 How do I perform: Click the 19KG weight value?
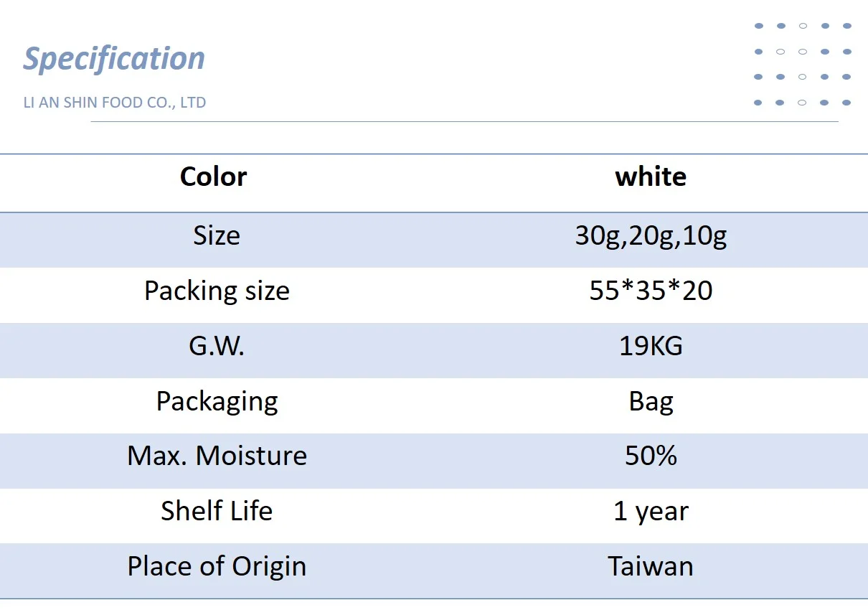point(651,346)
